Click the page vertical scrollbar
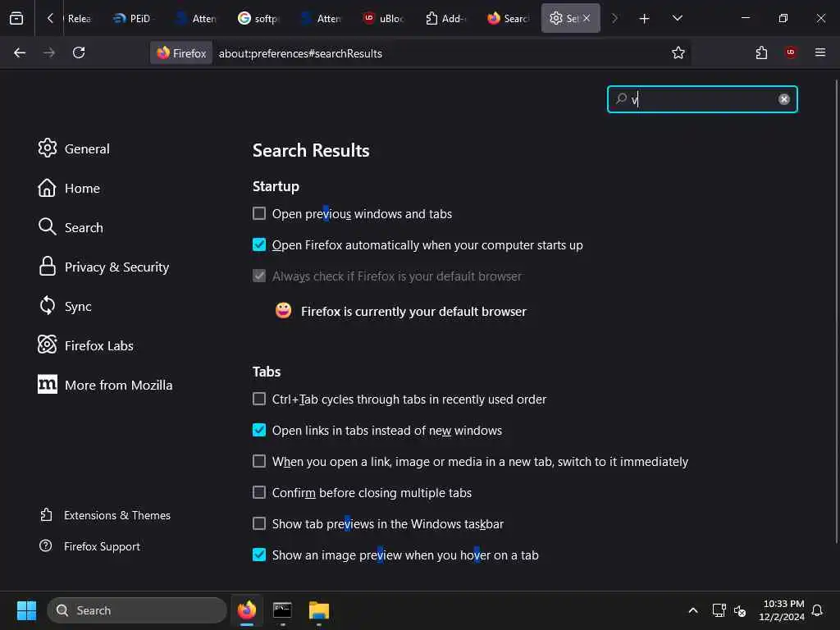840x630 pixels. tap(836, 311)
